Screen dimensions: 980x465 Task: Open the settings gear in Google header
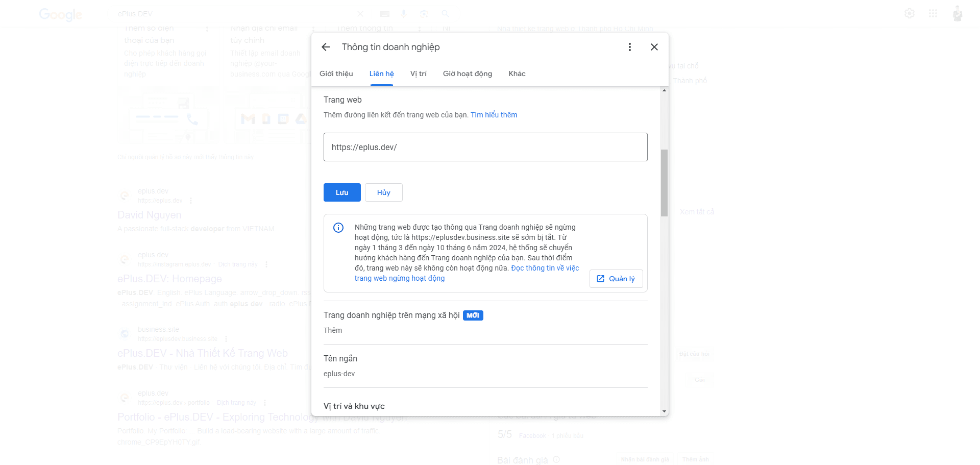coord(910,13)
